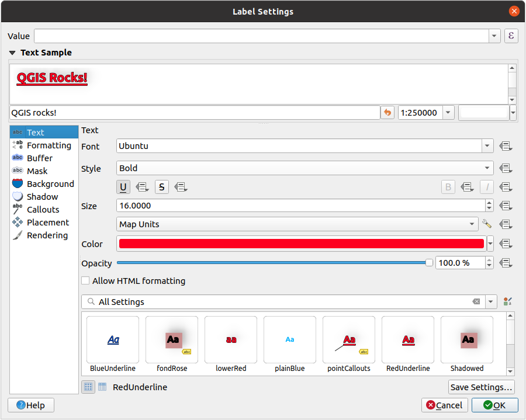Expand the Style dropdown showing Bold
The image size is (526, 420).
click(487, 168)
